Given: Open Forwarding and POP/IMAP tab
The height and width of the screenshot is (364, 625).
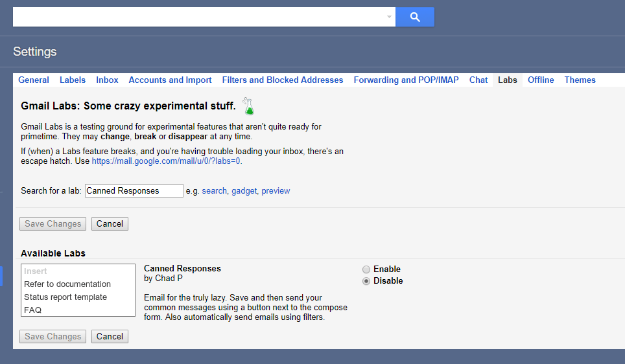Looking at the screenshot, I should point(406,80).
